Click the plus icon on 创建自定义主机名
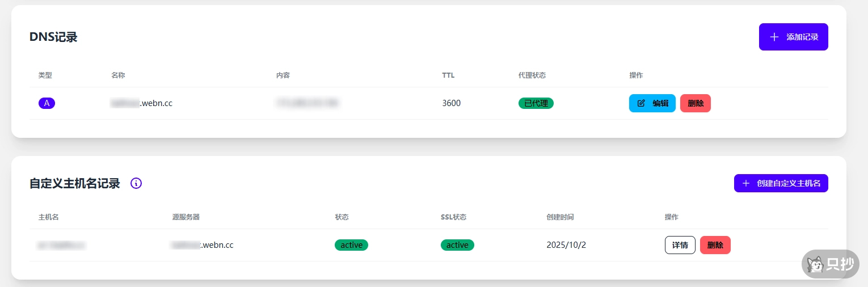This screenshot has height=287, width=868. tap(746, 183)
